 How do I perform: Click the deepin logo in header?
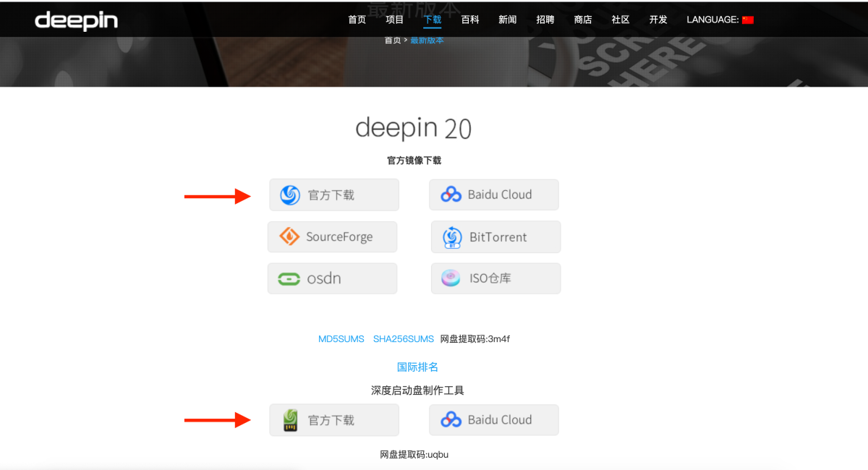pos(76,20)
